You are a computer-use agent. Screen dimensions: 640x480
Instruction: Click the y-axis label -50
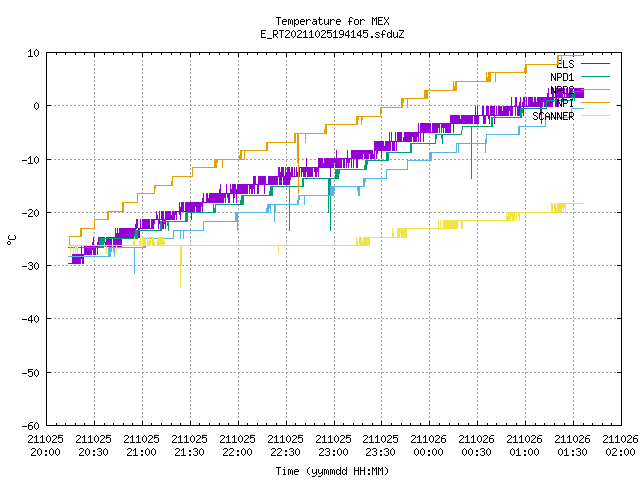coord(31,373)
